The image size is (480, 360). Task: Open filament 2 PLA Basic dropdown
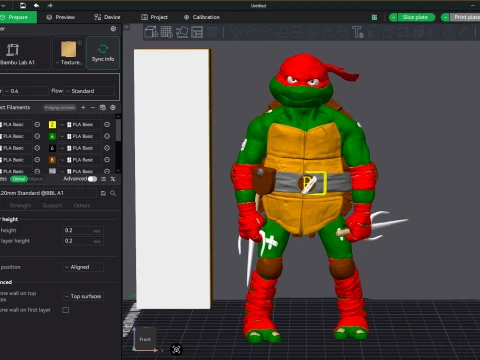point(80,124)
